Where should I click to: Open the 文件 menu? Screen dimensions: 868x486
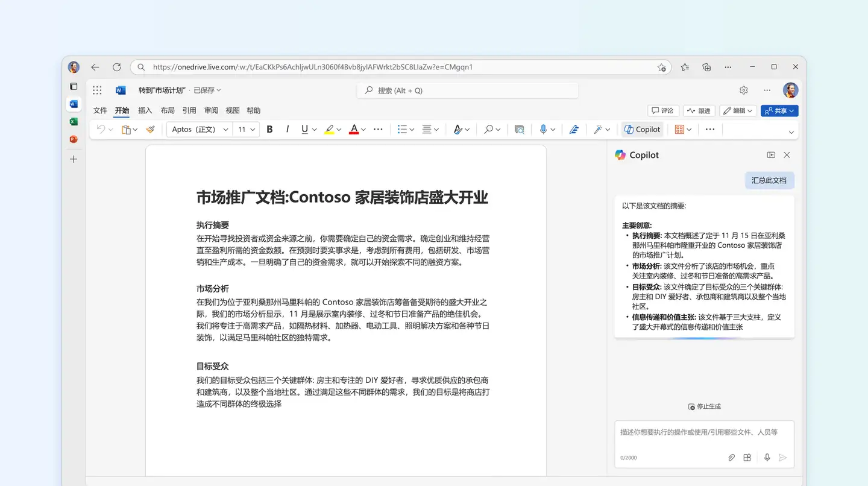tap(100, 110)
